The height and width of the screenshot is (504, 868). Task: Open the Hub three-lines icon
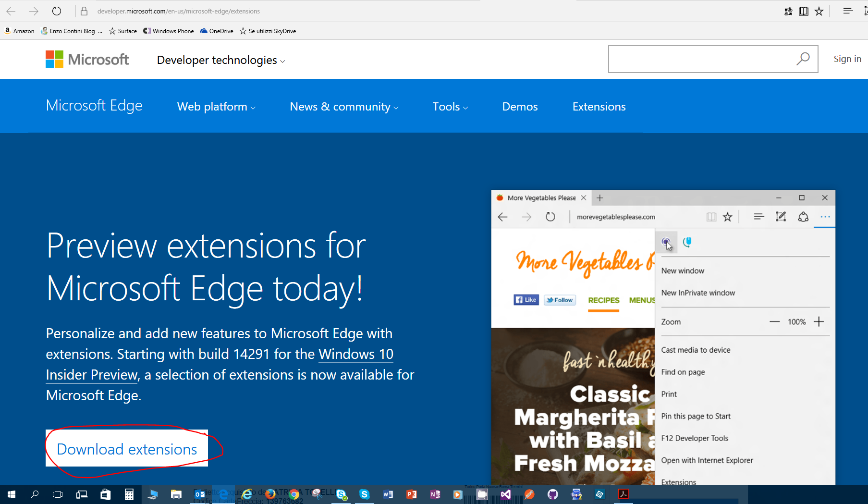848,11
